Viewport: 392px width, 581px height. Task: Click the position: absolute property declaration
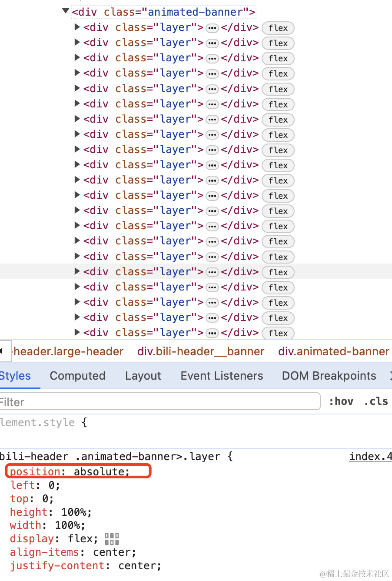point(70,471)
